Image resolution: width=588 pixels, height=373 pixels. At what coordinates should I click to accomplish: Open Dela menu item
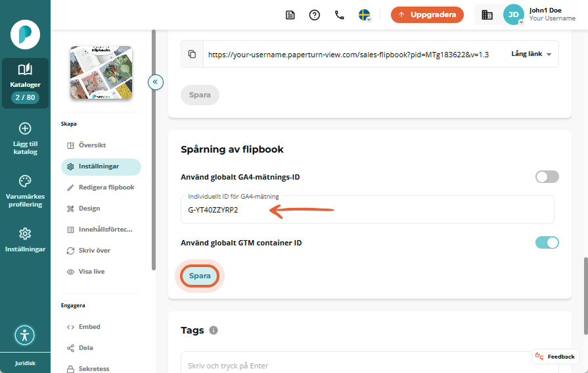click(x=101, y=348)
